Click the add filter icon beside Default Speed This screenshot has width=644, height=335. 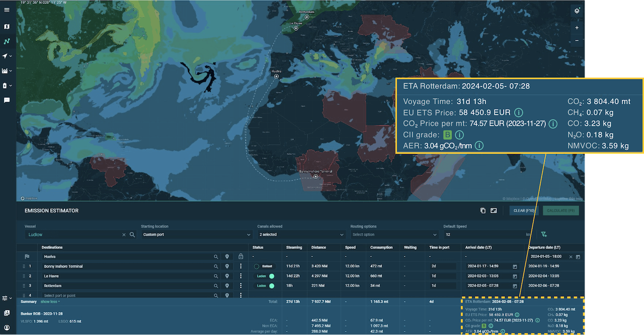point(544,234)
